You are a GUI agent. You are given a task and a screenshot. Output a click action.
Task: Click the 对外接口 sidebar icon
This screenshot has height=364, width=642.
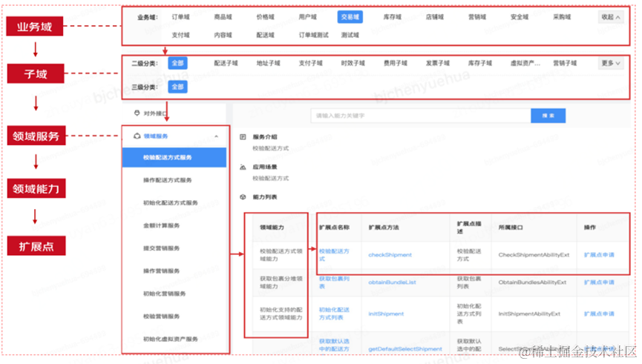click(x=137, y=113)
